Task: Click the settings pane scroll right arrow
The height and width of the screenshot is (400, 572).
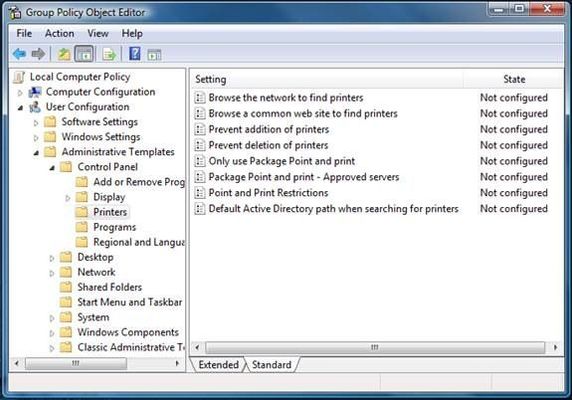Action: (x=555, y=347)
